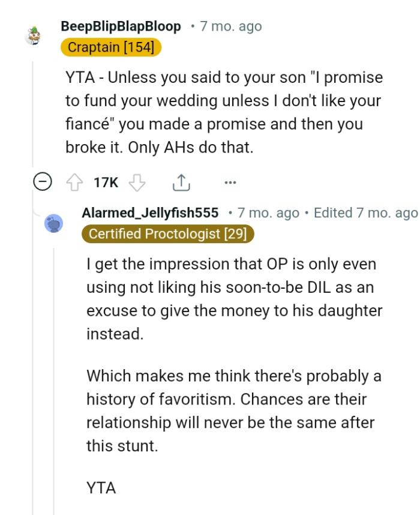Collapse the top comment with the minus icon

click(x=41, y=181)
